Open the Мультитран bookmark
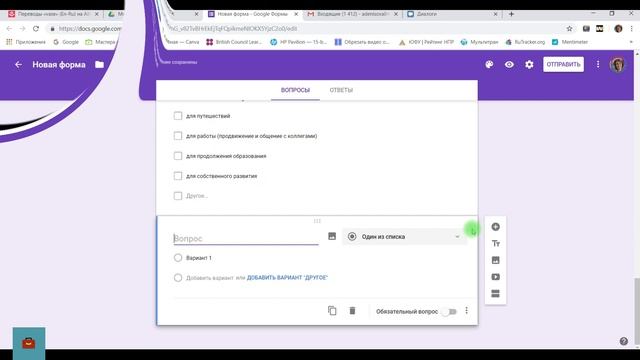This screenshot has height=360, width=640. 480,42
